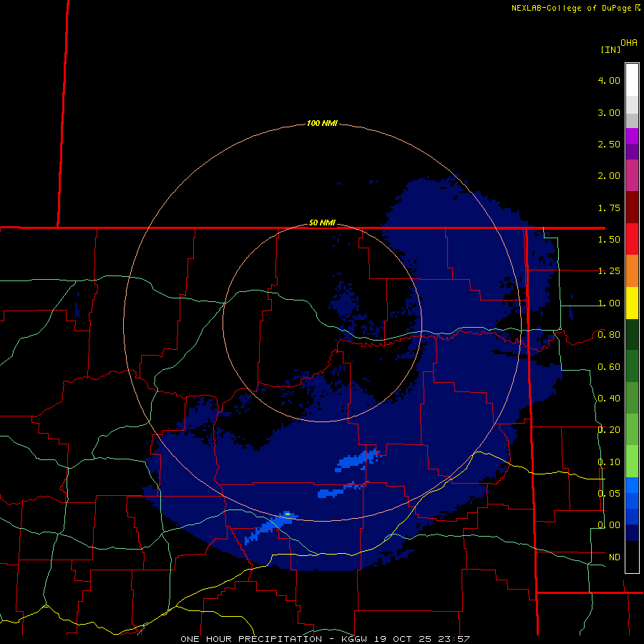
Task: Select the light blue swatch above 0.05
Action: [632, 485]
